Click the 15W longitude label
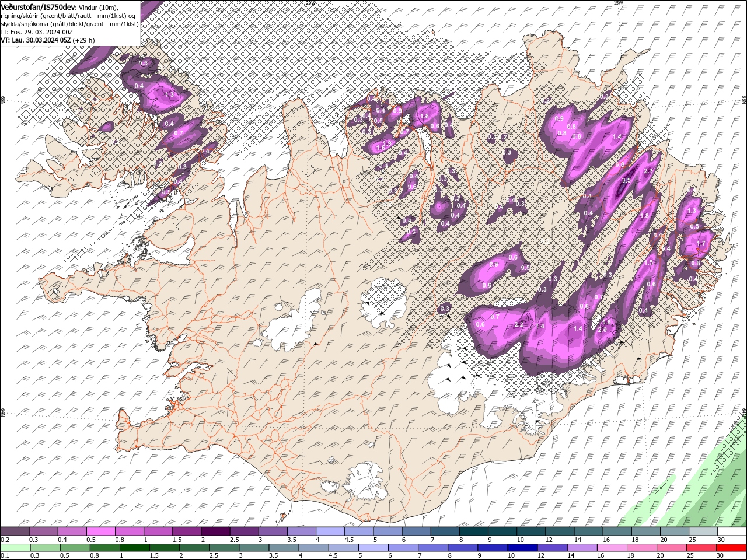 [618, 3]
